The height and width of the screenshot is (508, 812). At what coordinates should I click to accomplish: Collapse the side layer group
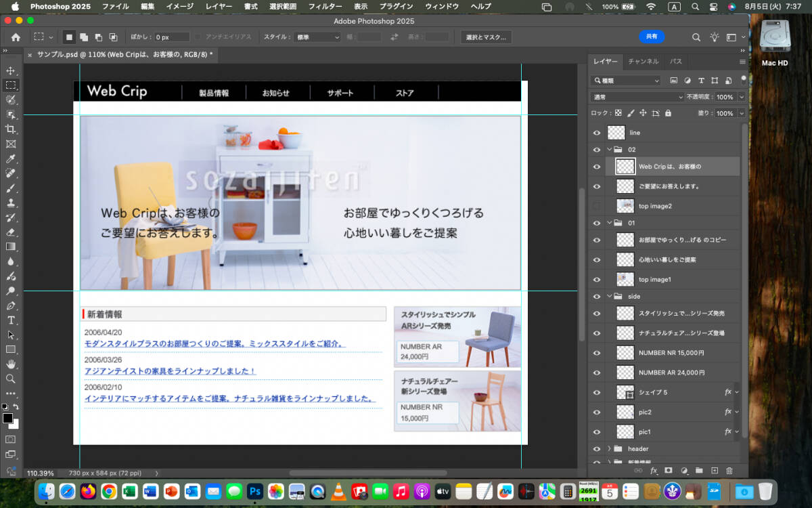(609, 296)
